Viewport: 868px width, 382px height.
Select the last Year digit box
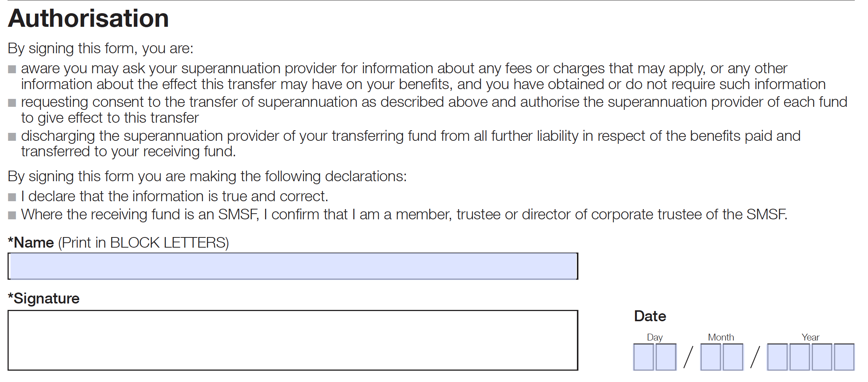(x=844, y=357)
